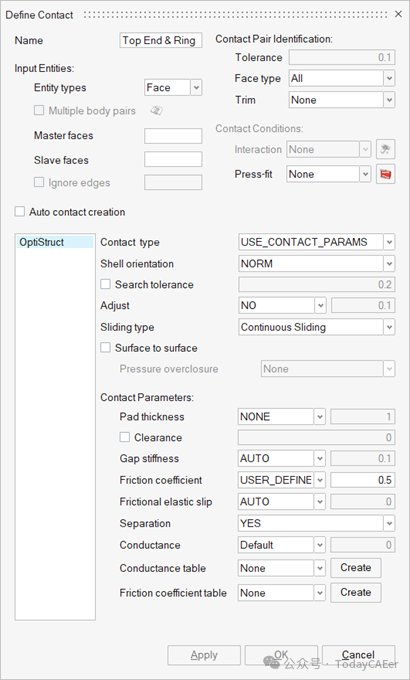Viewport: 410px width, 680px height.
Task: Click the Interaction settings icon button
Action: pos(385,150)
